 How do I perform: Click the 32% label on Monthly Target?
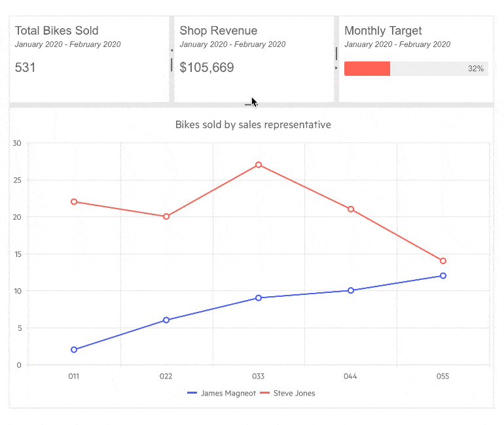click(x=475, y=69)
